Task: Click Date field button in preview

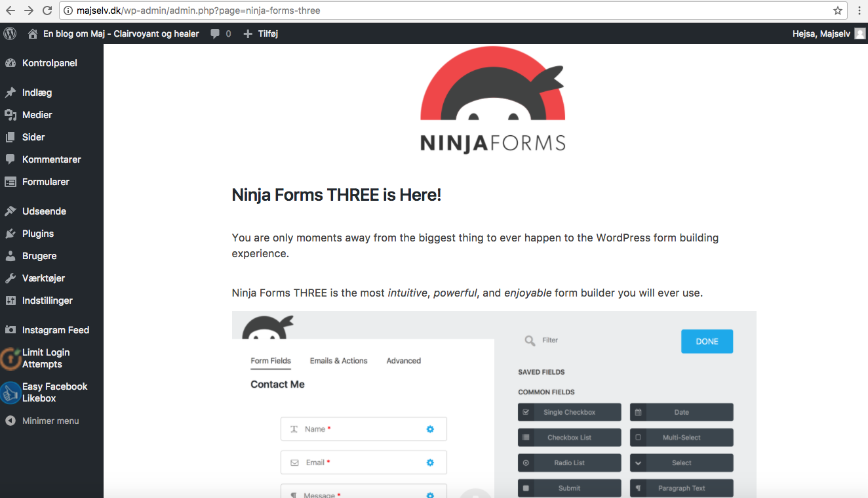Action: tap(682, 412)
